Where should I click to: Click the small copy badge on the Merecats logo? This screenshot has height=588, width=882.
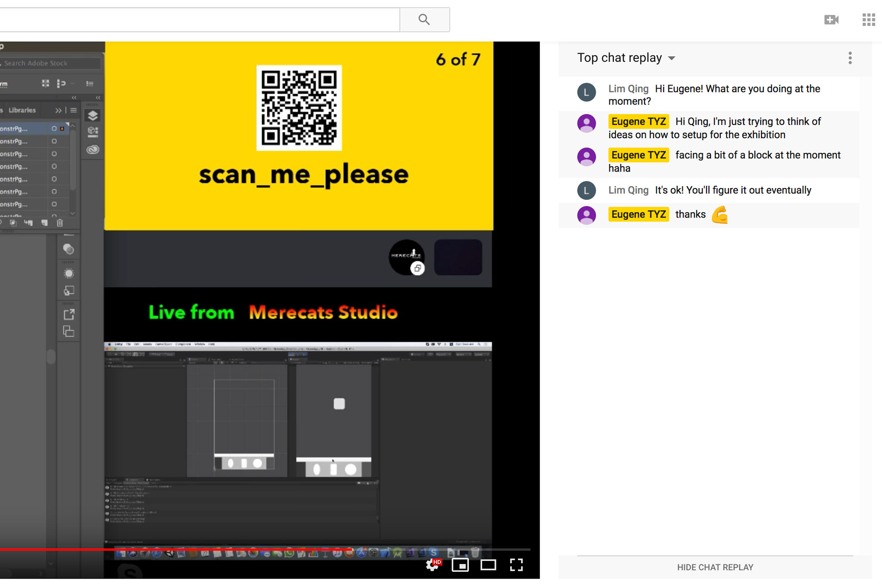417,268
